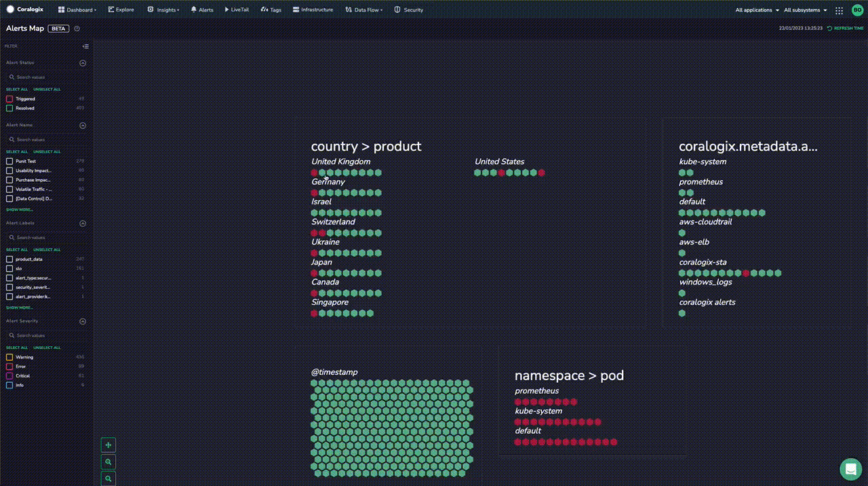
Task: Collapse the Alert Severity section
Action: (x=83, y=321)
